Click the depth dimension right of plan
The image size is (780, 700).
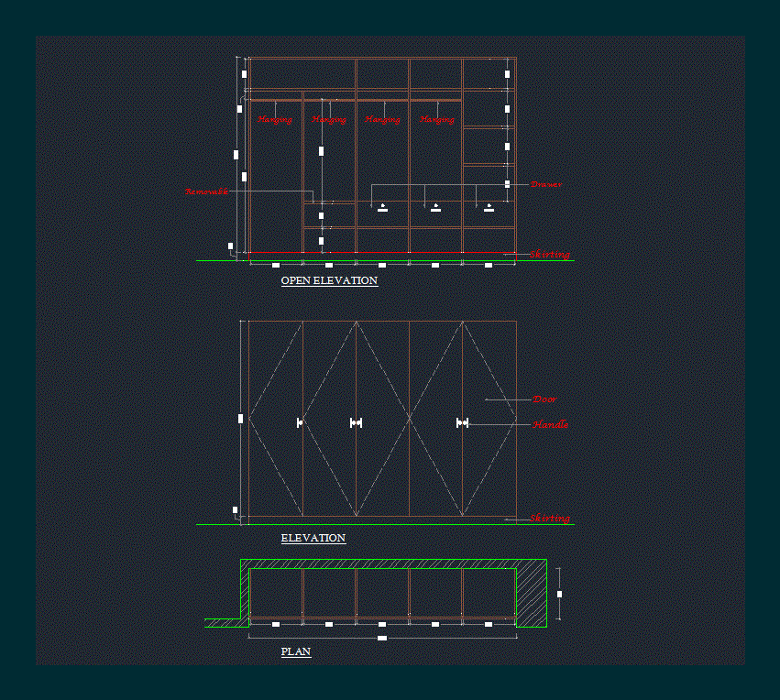coord(559,594)
